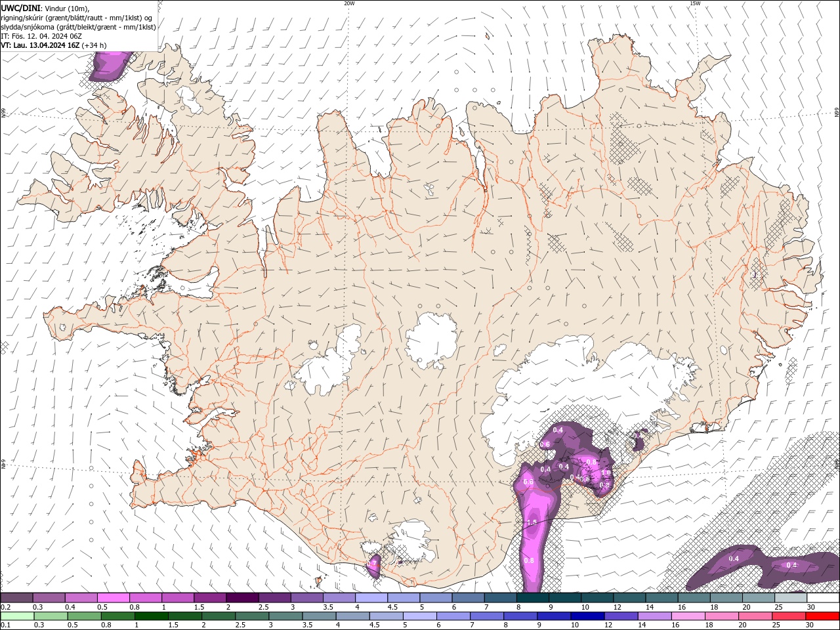
Task: Click the dark mauve 0.2–0.3 swatch in upper legend
Action: (x=16, y=598)
